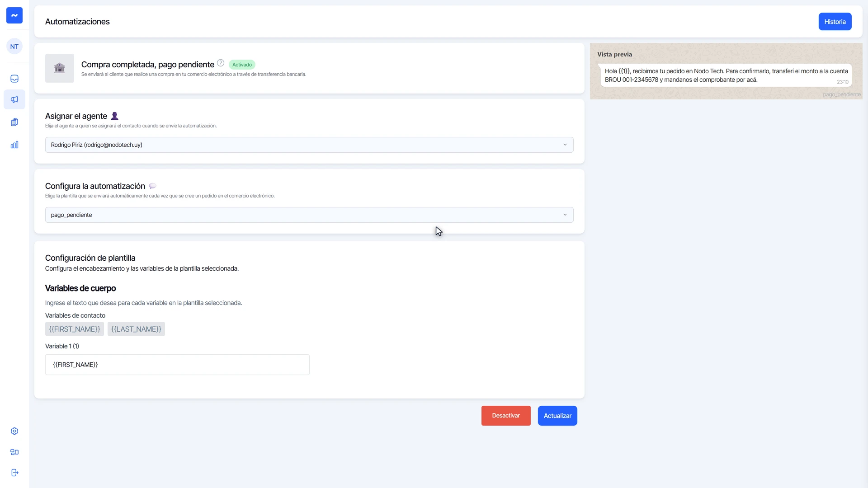The image size is (868, 488).
Task: Click the 'Variable 1 (1)' label
Action: click(x=62, y=346)
